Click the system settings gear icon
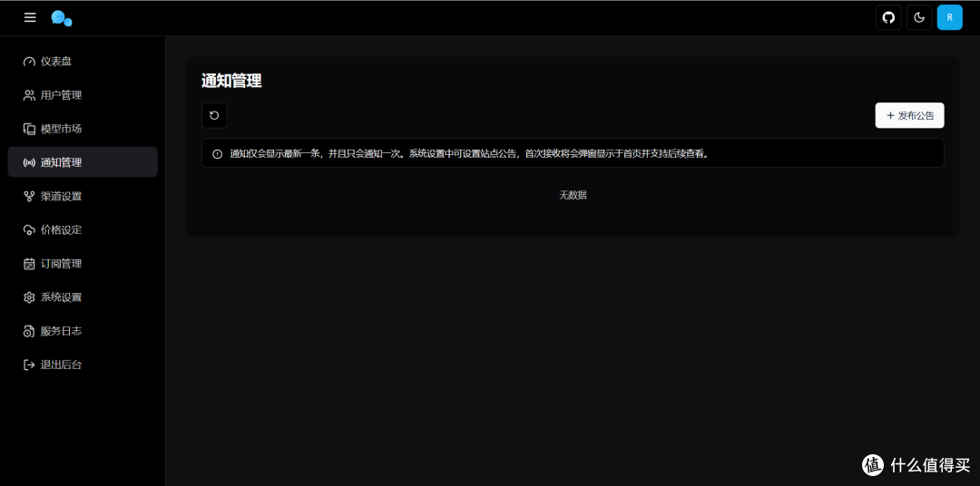Screen dimensions: 980x486 click(29, 298)
